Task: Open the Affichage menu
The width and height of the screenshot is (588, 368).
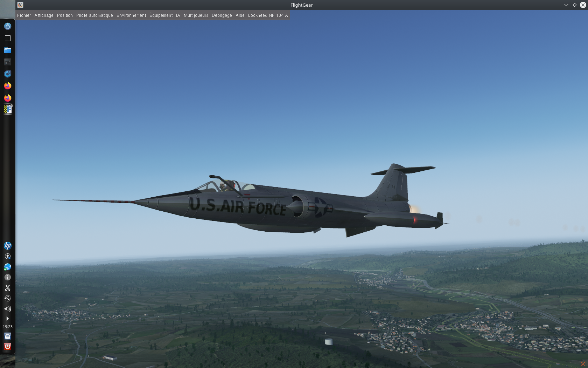Action: tap(44, 15)
